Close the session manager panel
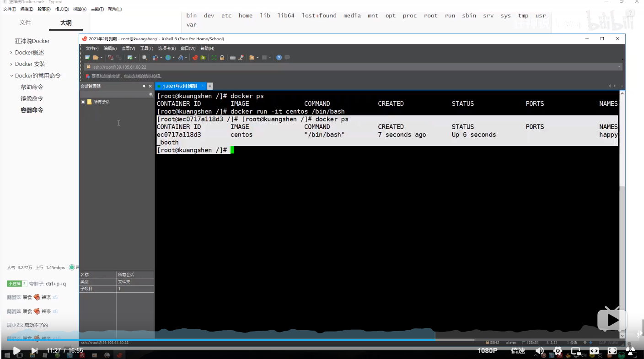This screenshot has width=644, height=359. [150, 86]
